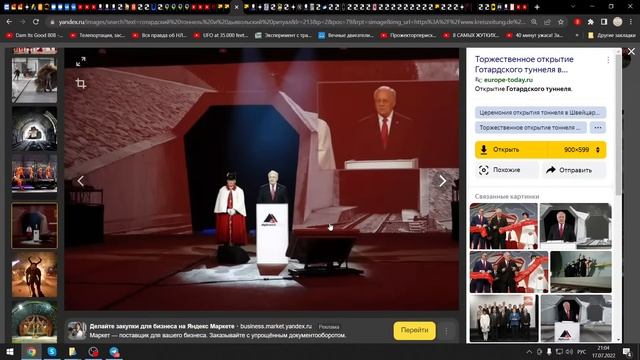Image resolution: width=640 pixels, height=360 pixels.
Task: Open the europe-today.ru source link
Action: [x=508, y=80]
